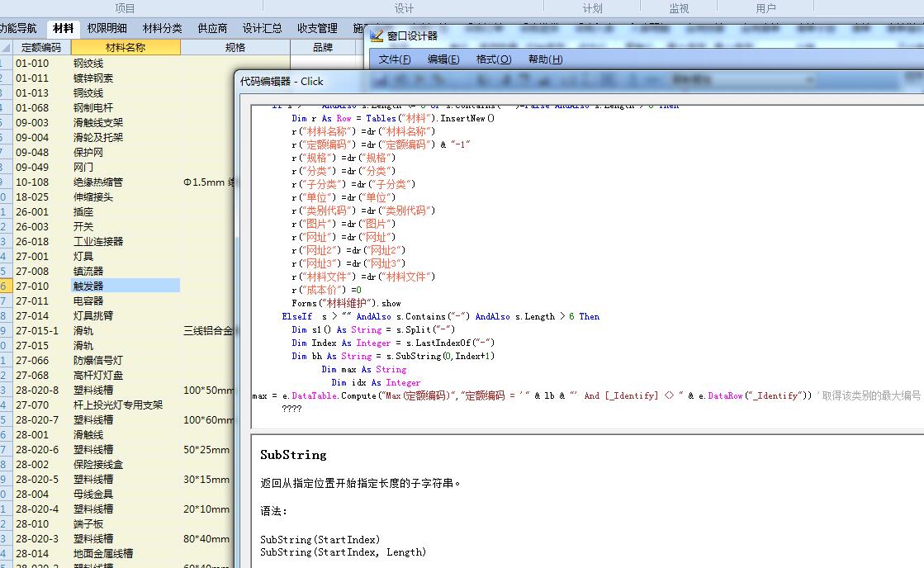
Task: Place cursor on the Forms("材料维护").show code line
Action: (x=346, y=303)
